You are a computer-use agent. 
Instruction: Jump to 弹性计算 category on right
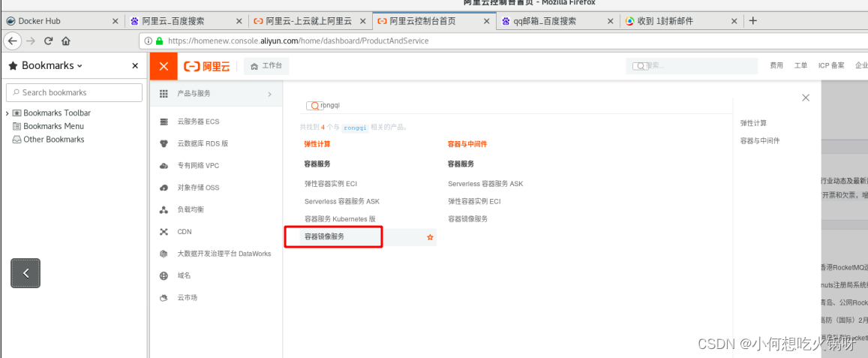(x=753, y=123)
